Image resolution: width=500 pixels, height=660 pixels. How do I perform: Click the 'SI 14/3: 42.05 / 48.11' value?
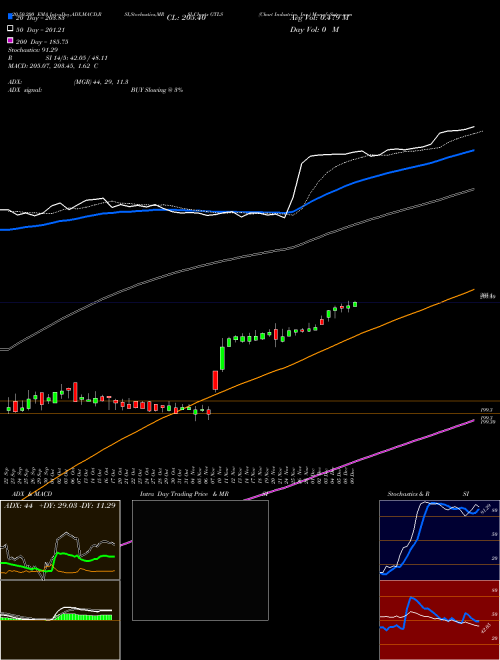click(x=77, y=58)
